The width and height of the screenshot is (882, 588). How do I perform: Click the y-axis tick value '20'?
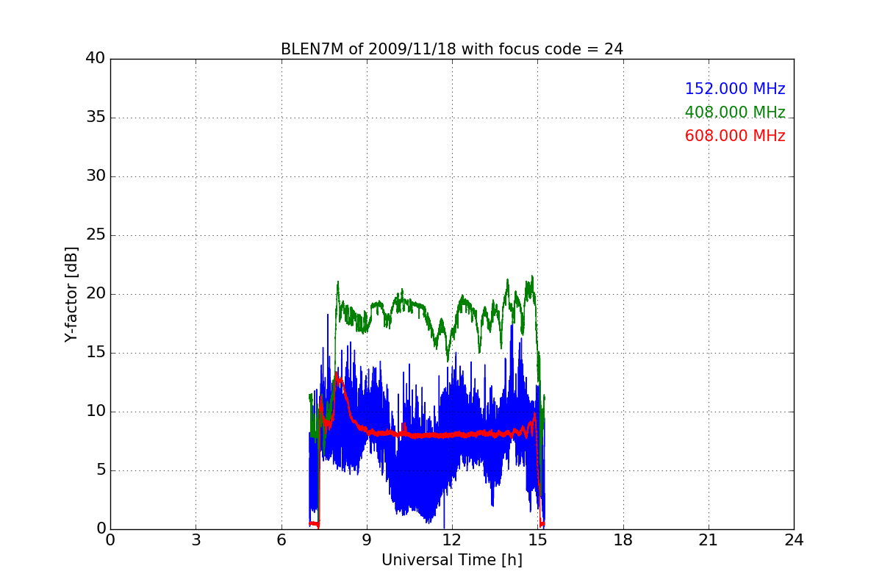(x=96, y=294)
